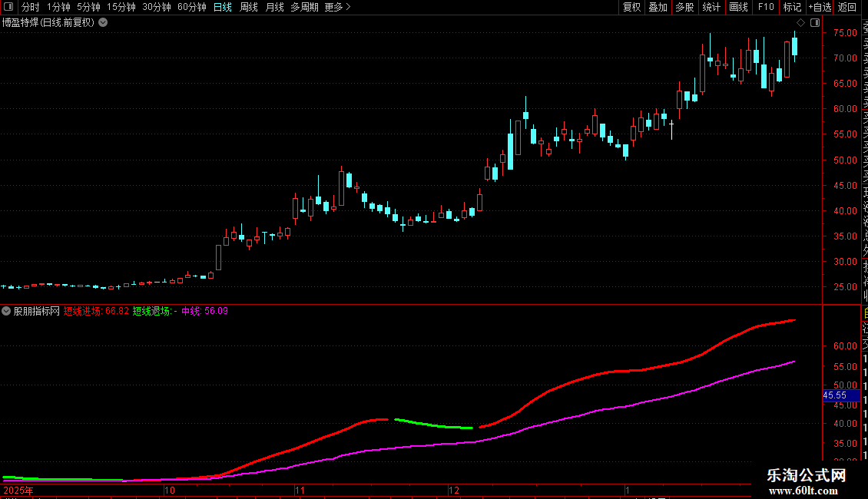The height and width of the screenshot is (499, 868).
Task: Toggle the right side panel icon
Action: [x=815, y=23]
